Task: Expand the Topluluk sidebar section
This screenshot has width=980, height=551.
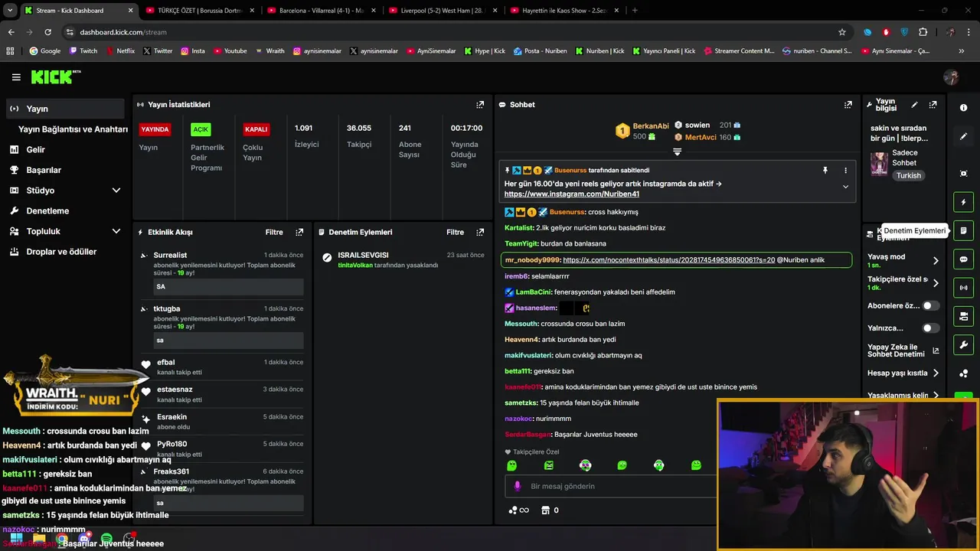Action: tap(116, 231)
